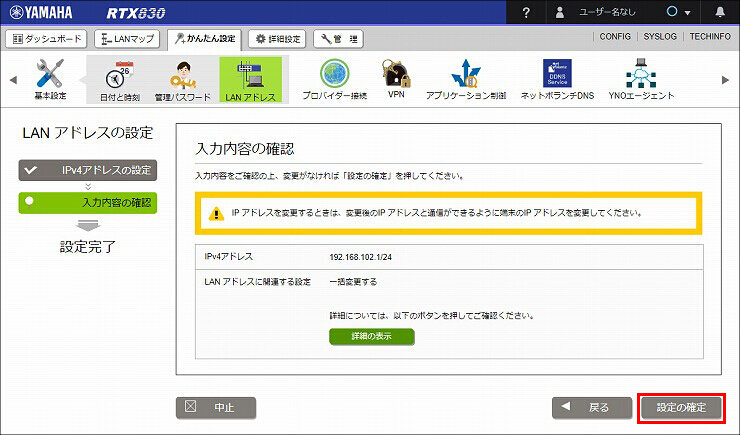Open the アプリケーション制御 icon
The image size is (740, 435).
tap(466, 79)
